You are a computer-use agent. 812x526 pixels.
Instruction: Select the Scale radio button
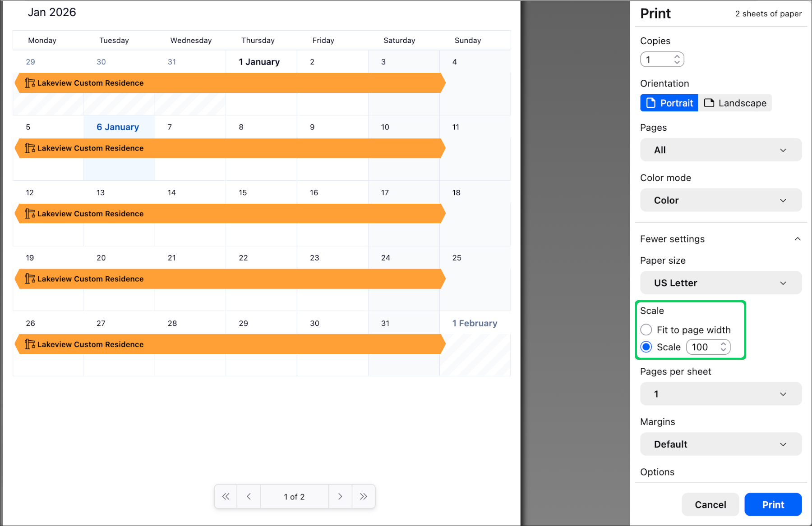[646, 347]
